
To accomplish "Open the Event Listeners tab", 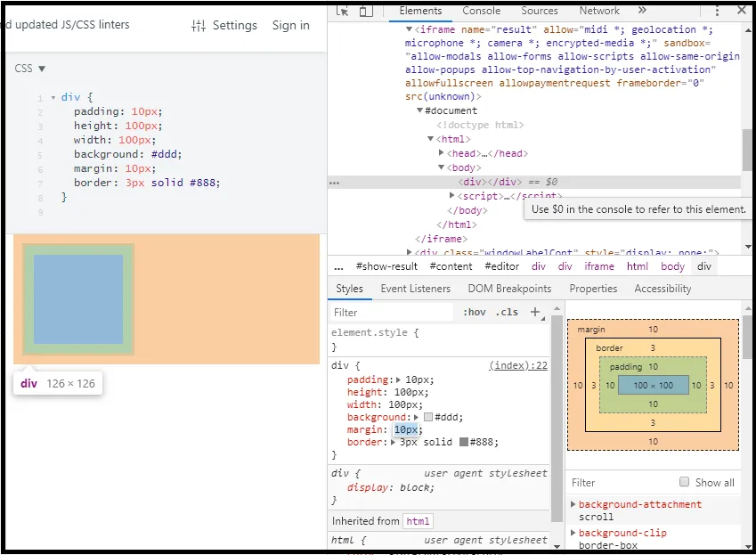I will (415, 289).
